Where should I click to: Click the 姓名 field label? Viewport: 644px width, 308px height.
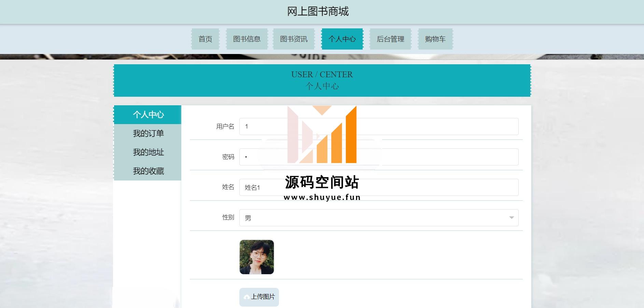tap(228, 187)
